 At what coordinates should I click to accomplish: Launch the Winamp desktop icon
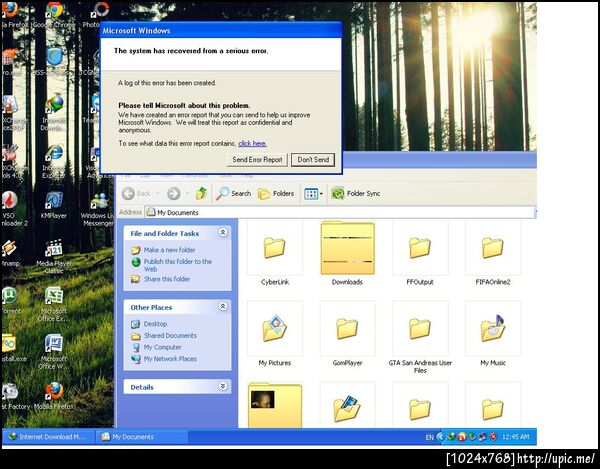(x=9, y=253)
